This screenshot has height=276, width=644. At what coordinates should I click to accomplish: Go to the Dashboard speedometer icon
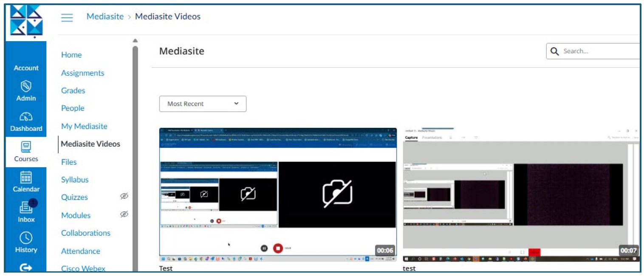pyautogui.click(x=26, y=117)
